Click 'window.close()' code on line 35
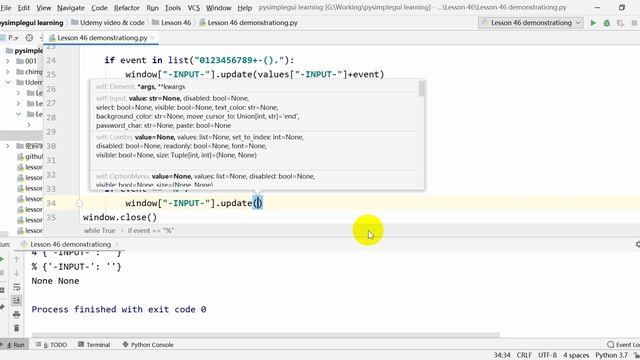The image size is (640, 360). [120, 217]
